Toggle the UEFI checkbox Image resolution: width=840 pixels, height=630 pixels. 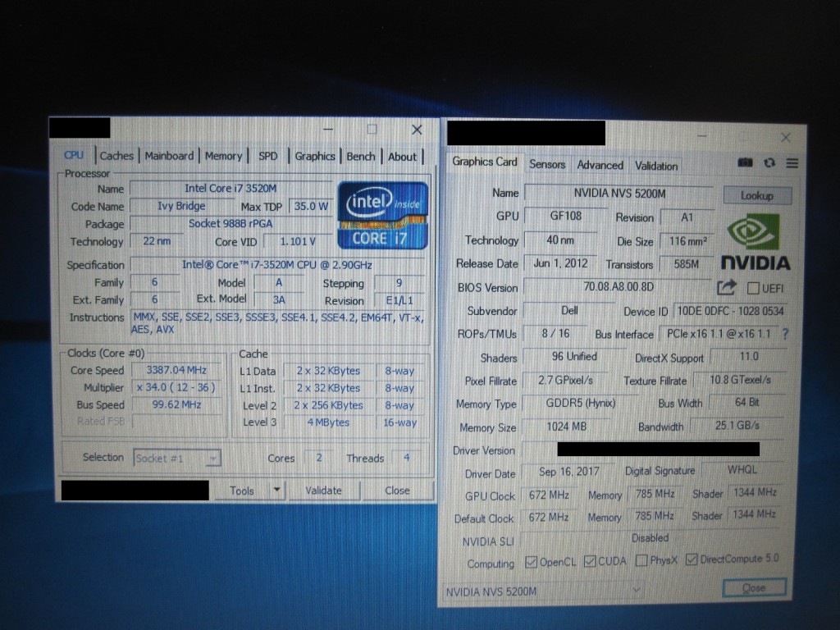tap(753, 288)
